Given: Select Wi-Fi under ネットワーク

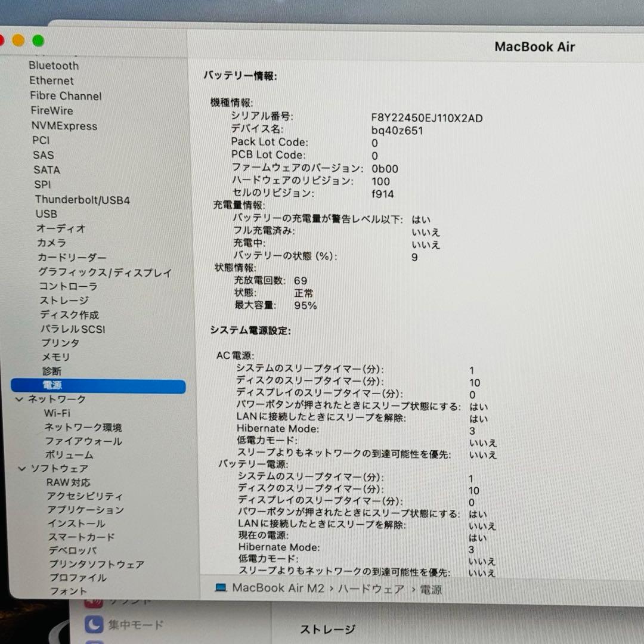Looking at the screenshot, I should click(x=57, y=413).
